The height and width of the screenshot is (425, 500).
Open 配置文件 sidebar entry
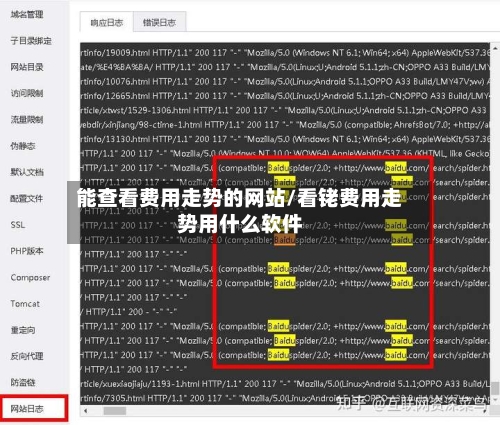tap(27, 198)
